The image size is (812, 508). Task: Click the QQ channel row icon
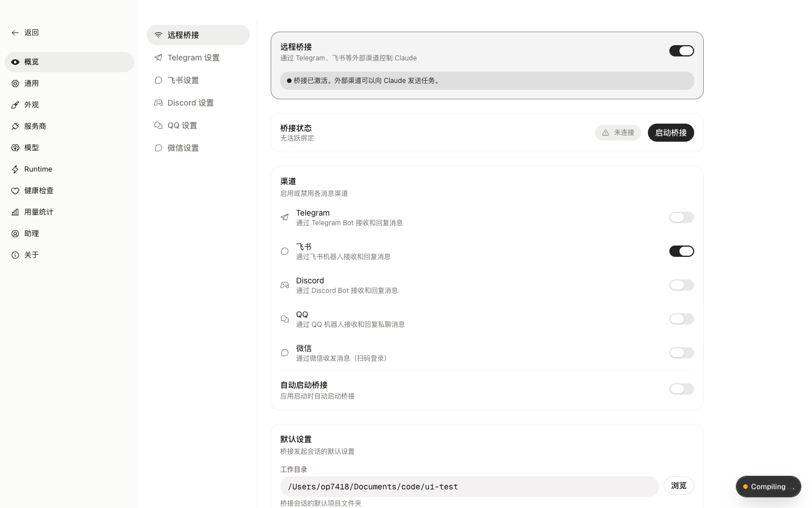pos(285,319)
